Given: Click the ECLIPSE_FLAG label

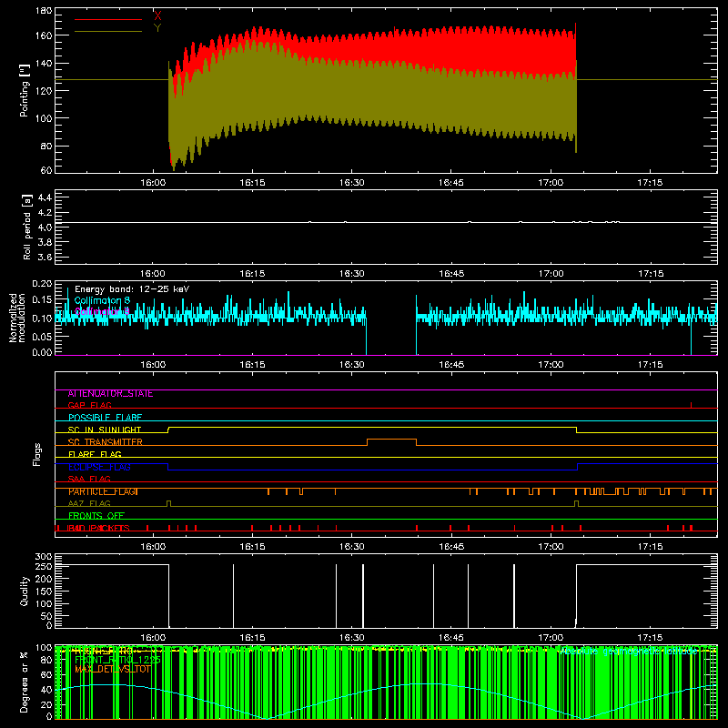Looking at the screenshot, I should [99, 467].
